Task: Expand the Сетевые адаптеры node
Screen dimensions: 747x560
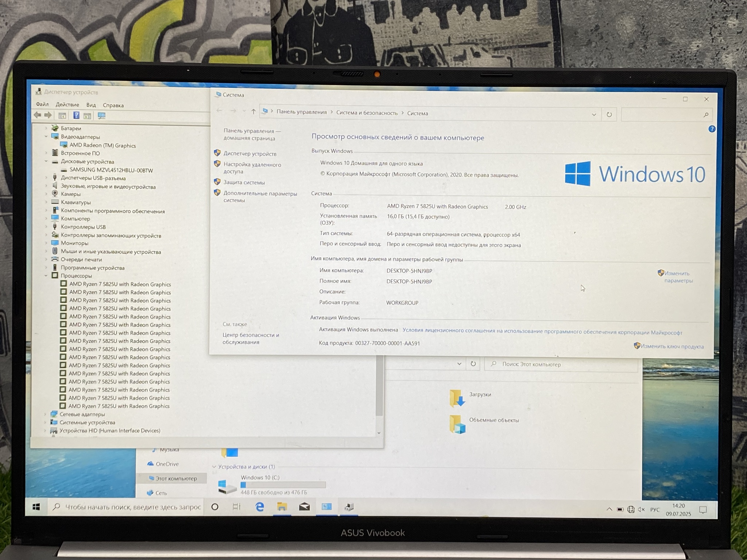Action: click(x=45, y=414)
